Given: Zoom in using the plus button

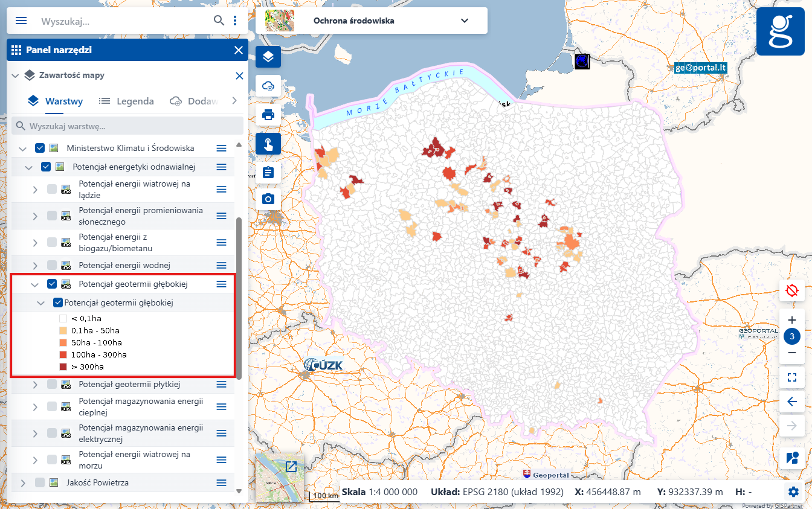Looking at the screenshot, I should (791, 320).
